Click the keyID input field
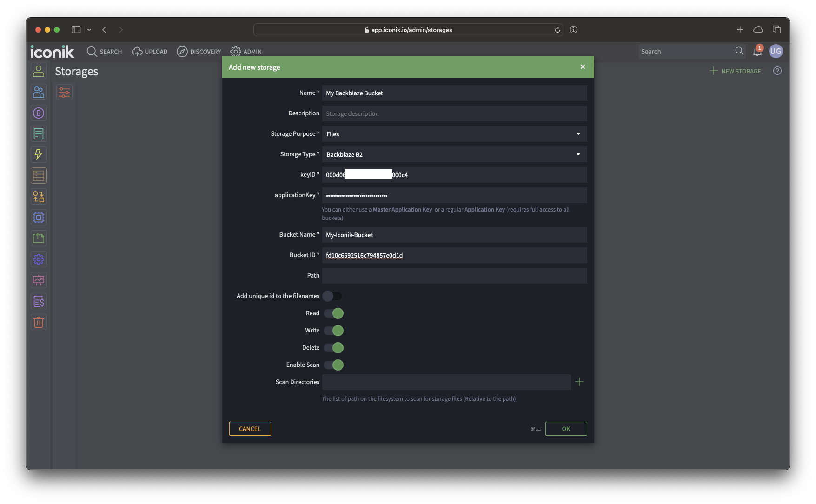Image resolution: width=816 pixels, height=504 pixels. [x=454, y=175]
